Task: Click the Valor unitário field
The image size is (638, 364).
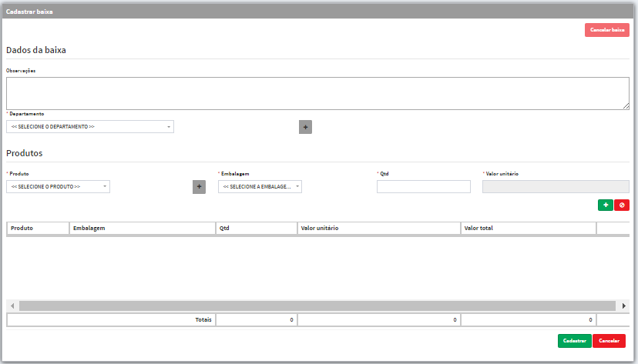Action: tap(556, 186)
